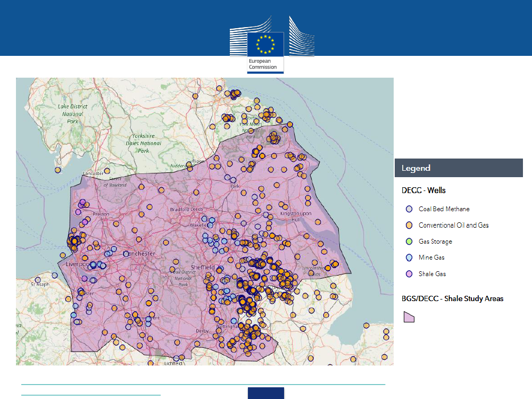Click the Sheffield city label on map
The image size is (532, 399).
(203, 268)
